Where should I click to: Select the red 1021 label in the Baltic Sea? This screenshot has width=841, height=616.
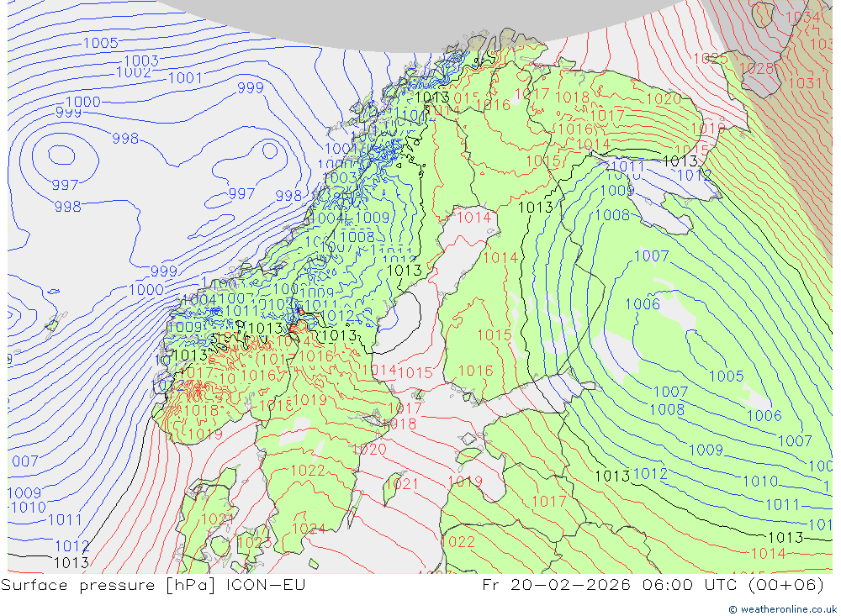coord(402,484)
